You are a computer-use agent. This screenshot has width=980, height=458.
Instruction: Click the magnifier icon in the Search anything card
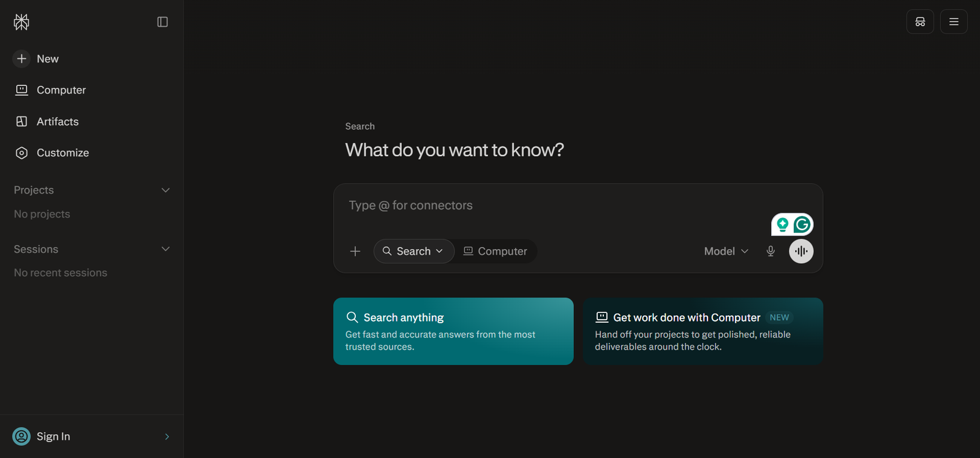pyautogui.click(x=352, y=317)
